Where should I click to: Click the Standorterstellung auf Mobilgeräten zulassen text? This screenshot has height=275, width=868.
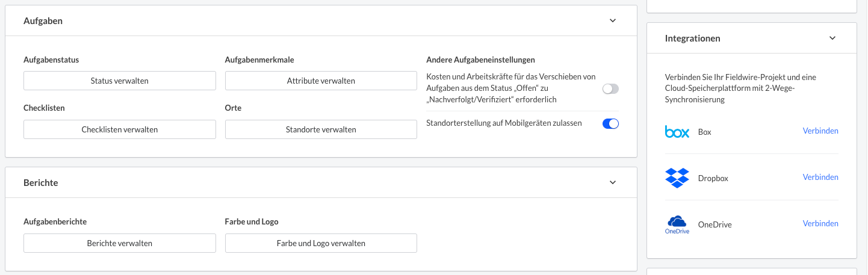click(504, 123)
